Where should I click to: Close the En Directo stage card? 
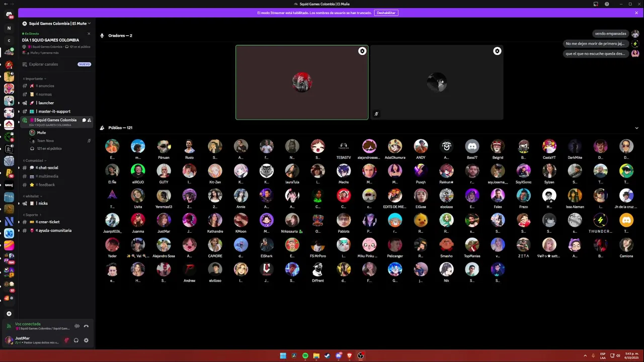[89, 34]
